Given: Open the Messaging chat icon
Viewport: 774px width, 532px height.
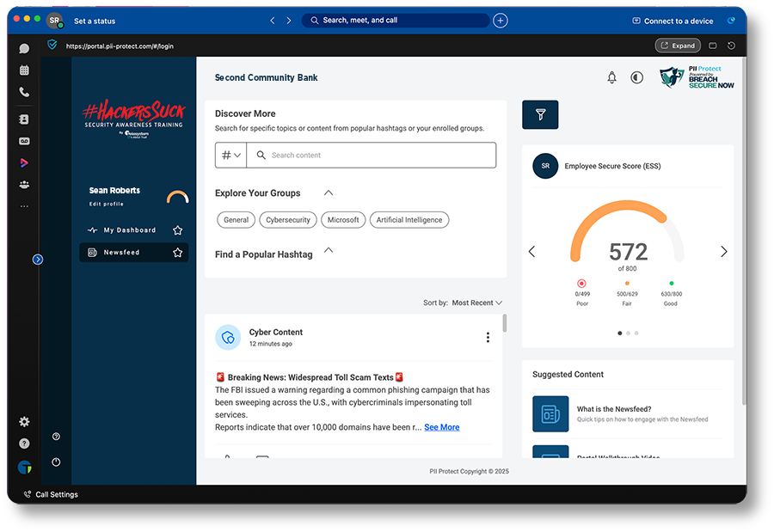Looking at the screenshot, I should (x=24, y=48).
